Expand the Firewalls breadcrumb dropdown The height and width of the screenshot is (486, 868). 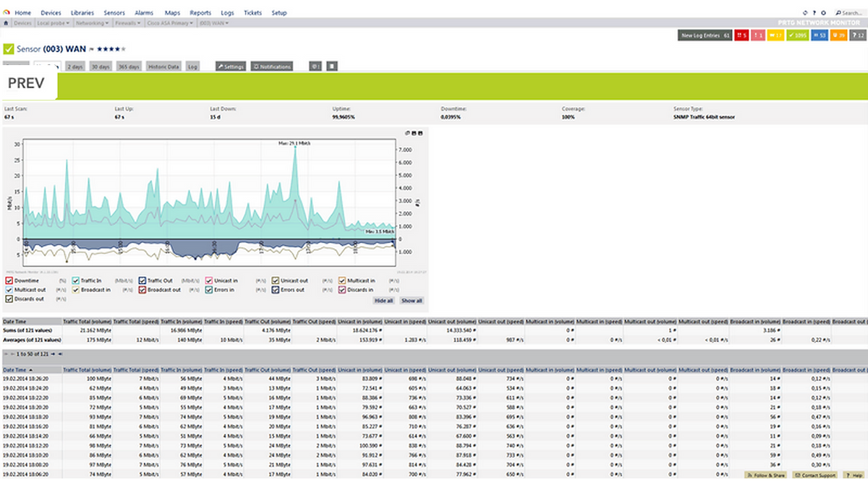click(128, 23)
